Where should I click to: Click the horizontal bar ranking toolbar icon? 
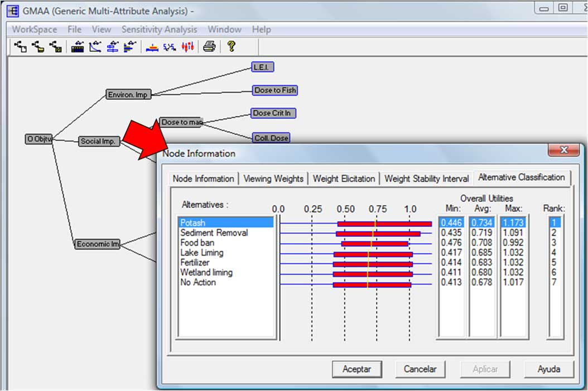pos(152,47)
